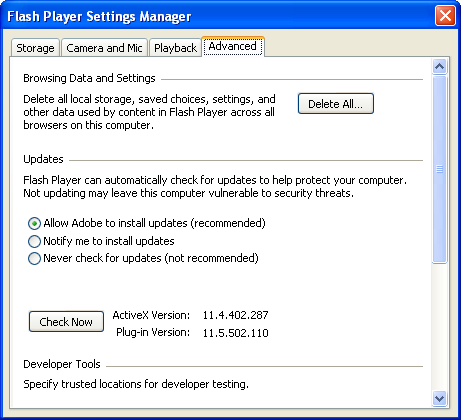This screenshot has height=420, width=461.
Task: Click 'Specify trusted locations for developer testing' text
Action: tap(136, 384)
